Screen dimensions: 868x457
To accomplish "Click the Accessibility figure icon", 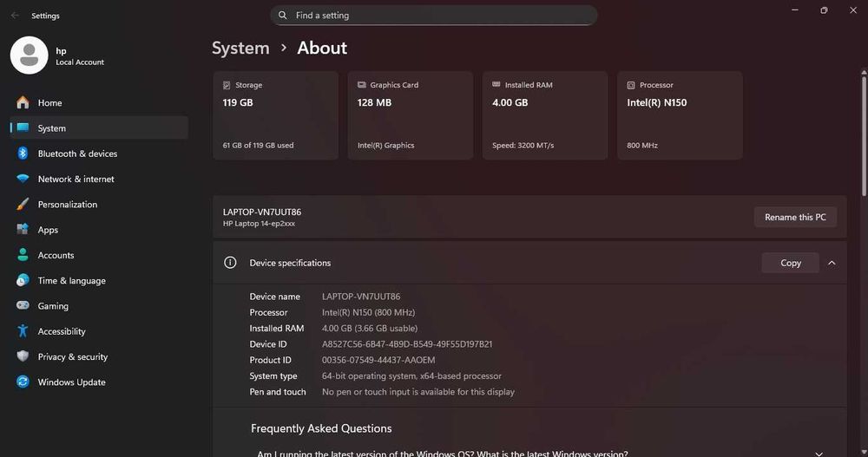I will click(23, 331).
